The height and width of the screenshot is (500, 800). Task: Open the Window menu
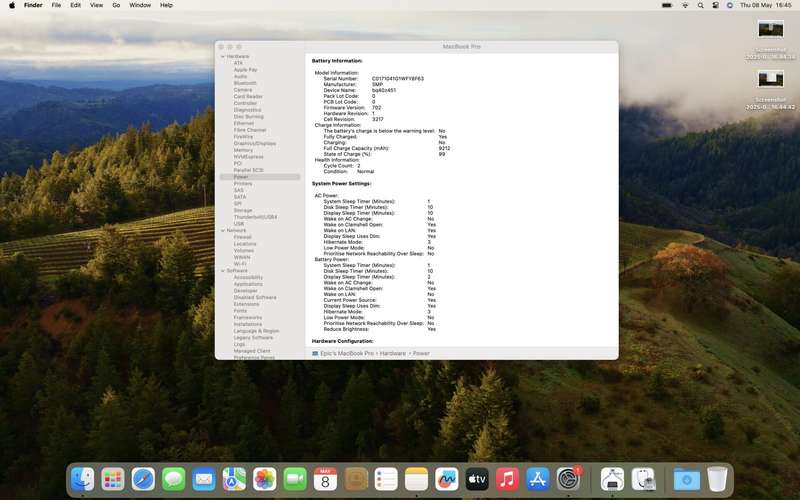[x=140, y=5]
